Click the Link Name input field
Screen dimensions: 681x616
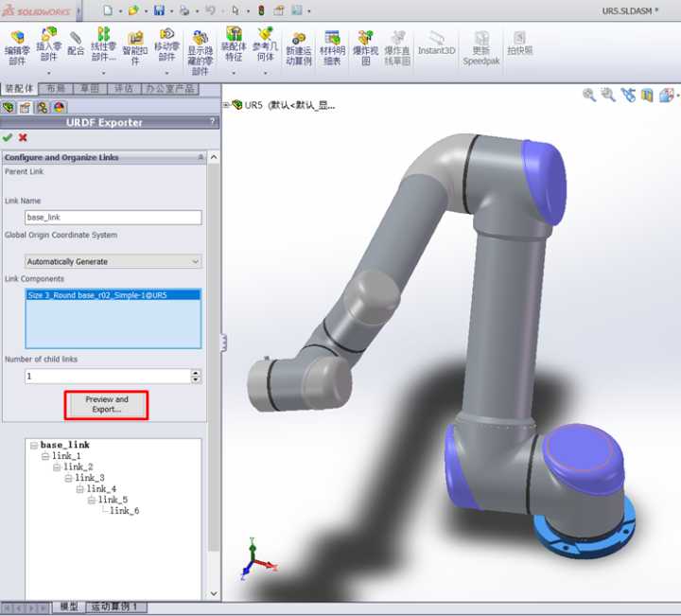[113, 218]
